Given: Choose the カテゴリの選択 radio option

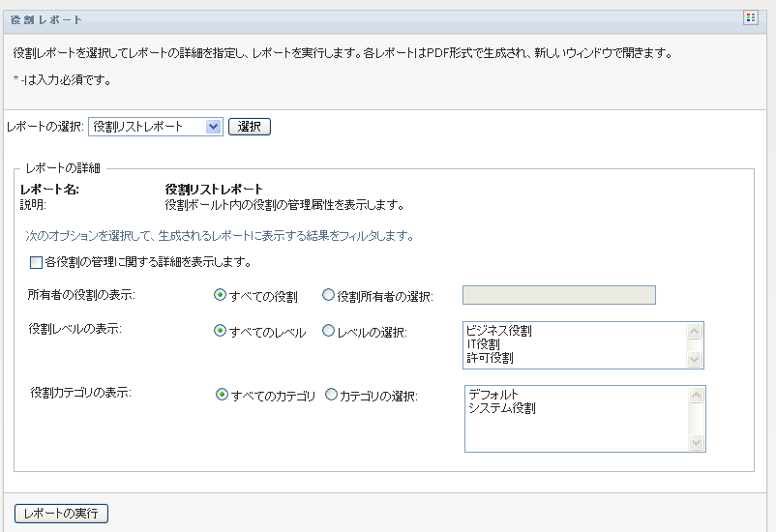Looking at the screenshot, I should [x=331, y=395].
